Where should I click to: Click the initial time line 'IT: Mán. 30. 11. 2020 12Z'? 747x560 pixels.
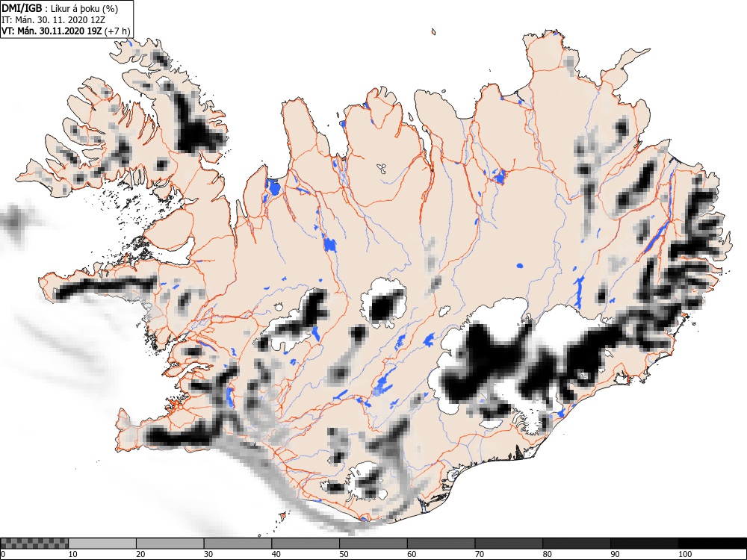(x=53, y=20)
